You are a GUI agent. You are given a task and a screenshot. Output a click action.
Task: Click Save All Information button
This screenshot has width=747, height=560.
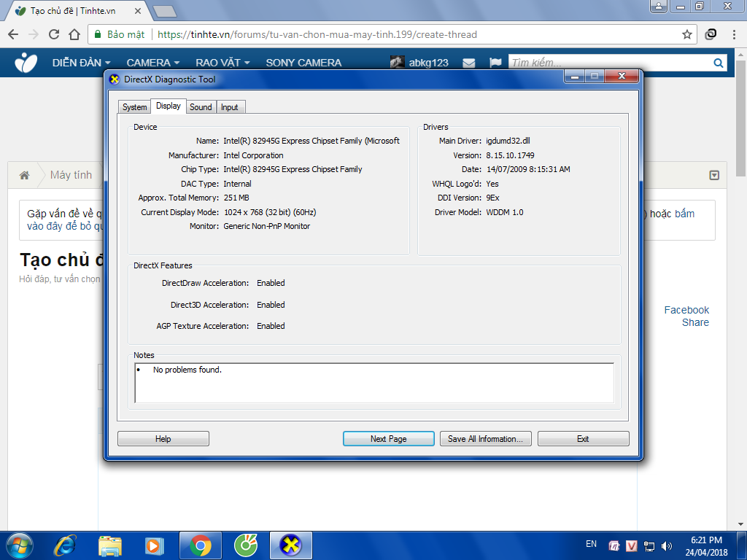pos(485,438)
